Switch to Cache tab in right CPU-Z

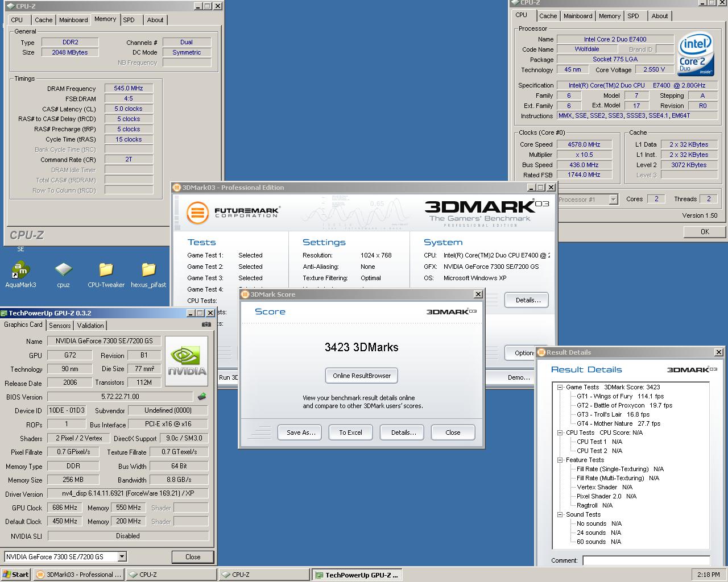(548, 16)
